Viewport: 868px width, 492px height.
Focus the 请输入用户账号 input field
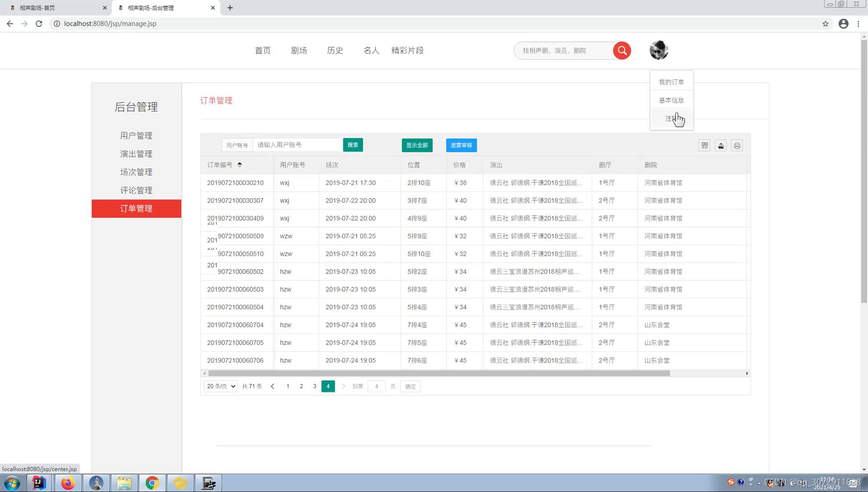(297, 145)
